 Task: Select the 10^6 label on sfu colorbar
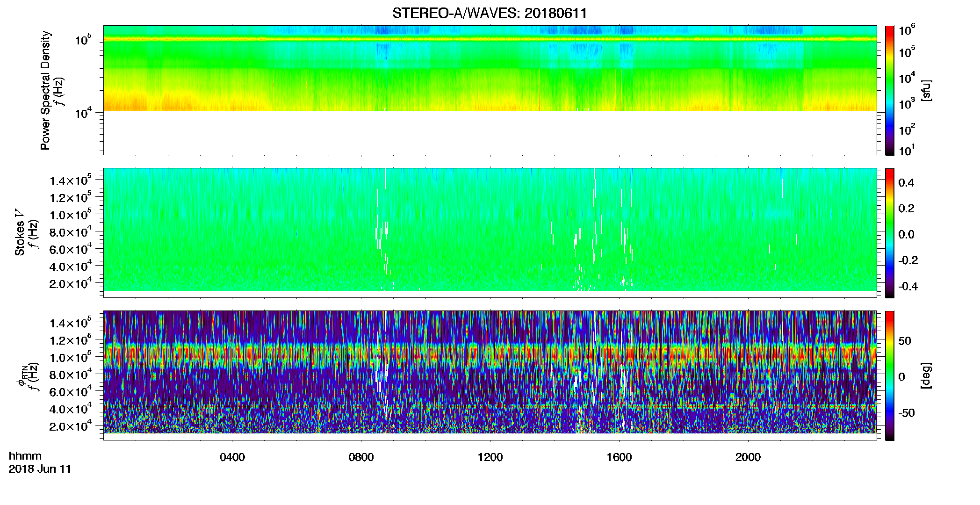point(907,31)
